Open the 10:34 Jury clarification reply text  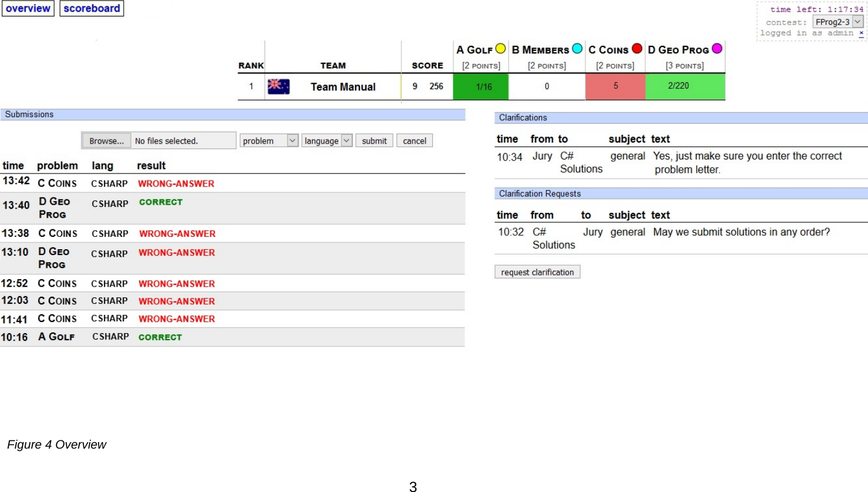[748, 163]
